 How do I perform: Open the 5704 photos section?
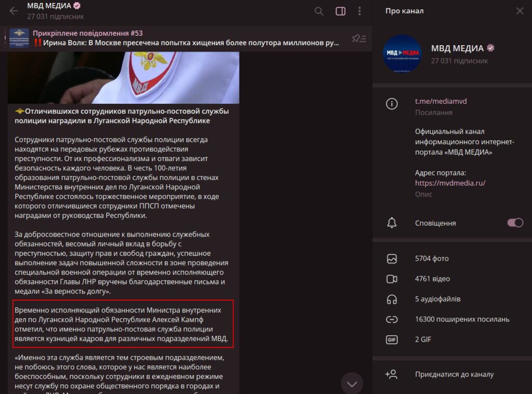tap(432, 259)
